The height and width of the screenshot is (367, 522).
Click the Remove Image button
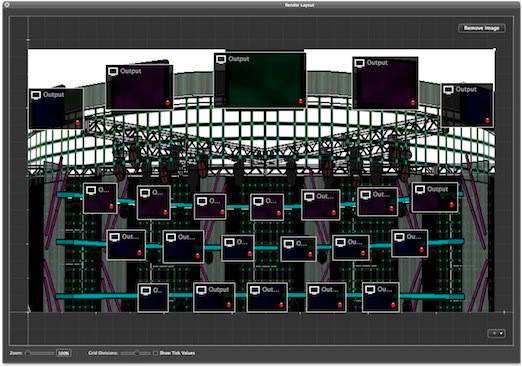coord(482,28)
